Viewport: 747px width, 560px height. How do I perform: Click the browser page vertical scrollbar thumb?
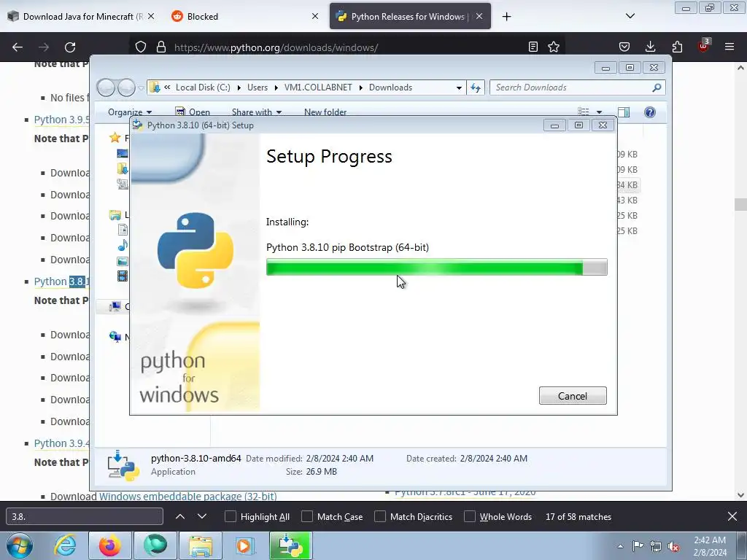[x=740, y=205]
